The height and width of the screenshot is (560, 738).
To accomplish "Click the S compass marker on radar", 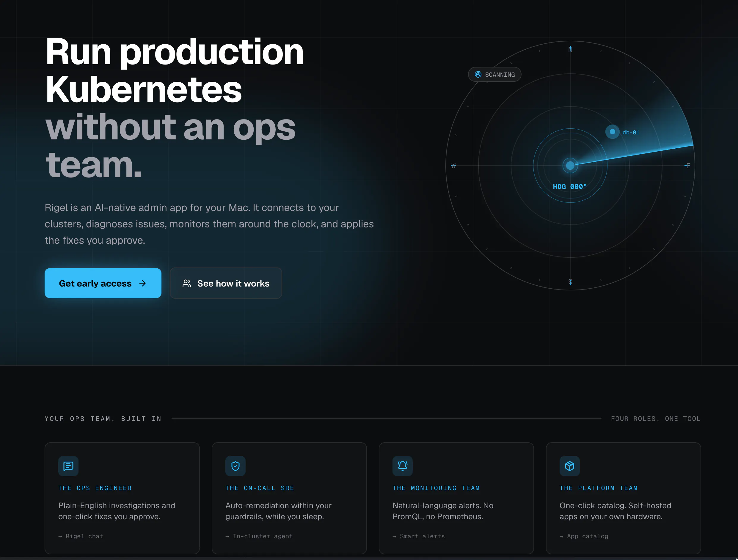I will pos(570,282).
